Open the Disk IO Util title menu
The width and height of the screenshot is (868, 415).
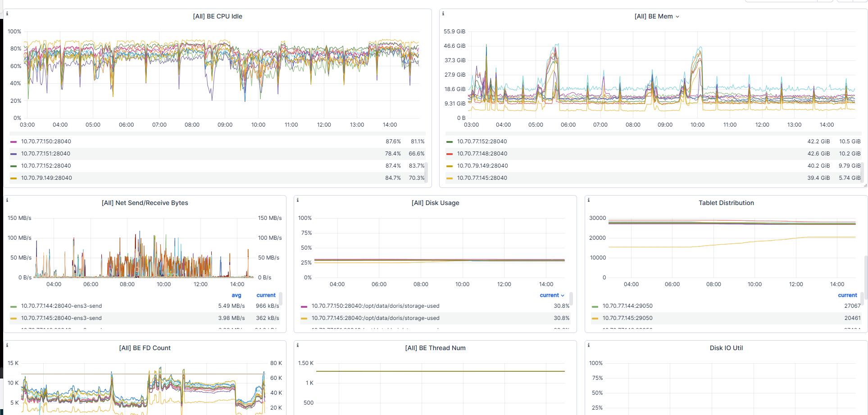click(x=726, y=348)
